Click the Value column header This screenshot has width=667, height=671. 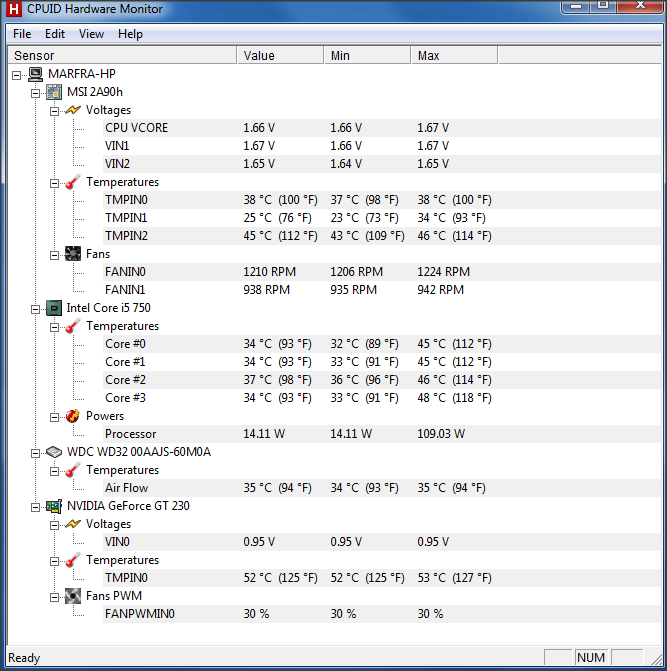click(x=280, y=56)
